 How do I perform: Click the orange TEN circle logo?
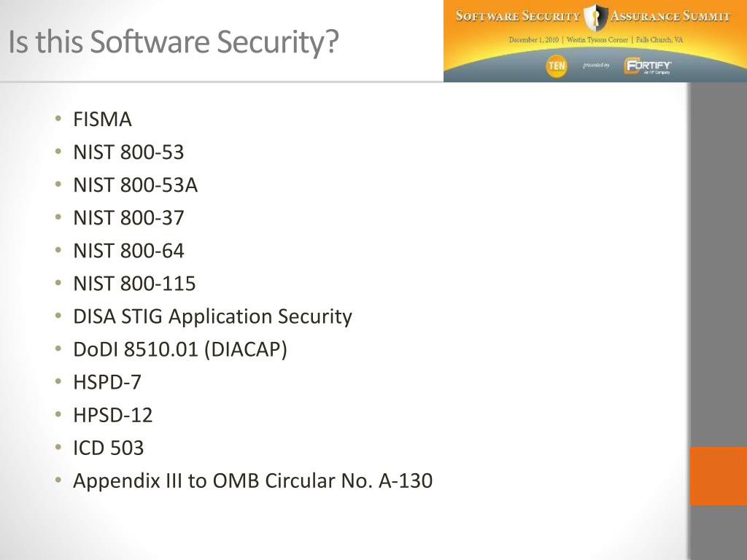pos(557,65)
